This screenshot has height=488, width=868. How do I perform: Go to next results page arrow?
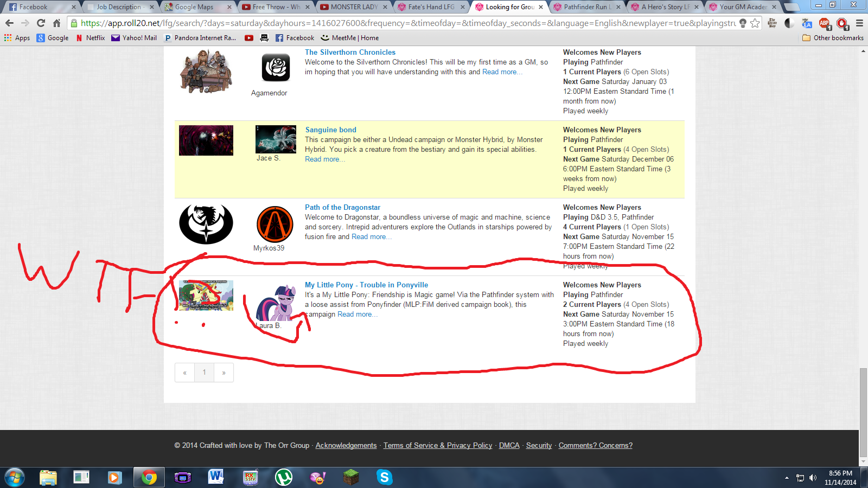click(224, 373)
